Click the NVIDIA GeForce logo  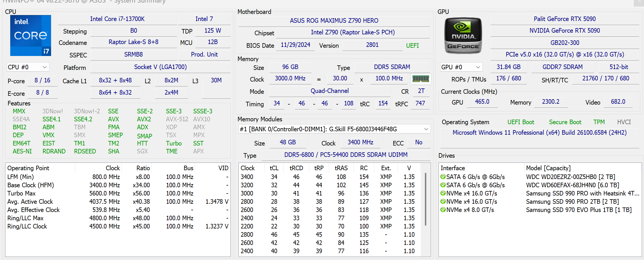(463, 36)
